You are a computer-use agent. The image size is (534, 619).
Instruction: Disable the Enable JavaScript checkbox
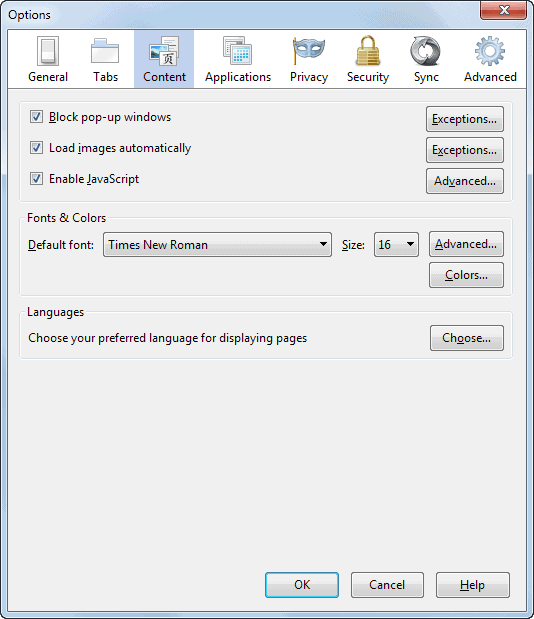click(x=36, y=178)
